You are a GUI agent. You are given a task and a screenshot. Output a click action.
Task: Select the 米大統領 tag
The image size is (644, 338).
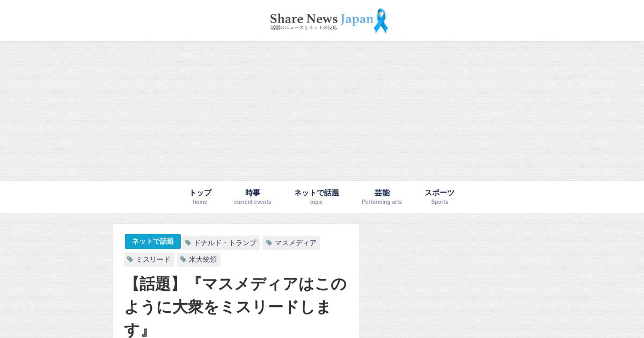tap(199, 260)
